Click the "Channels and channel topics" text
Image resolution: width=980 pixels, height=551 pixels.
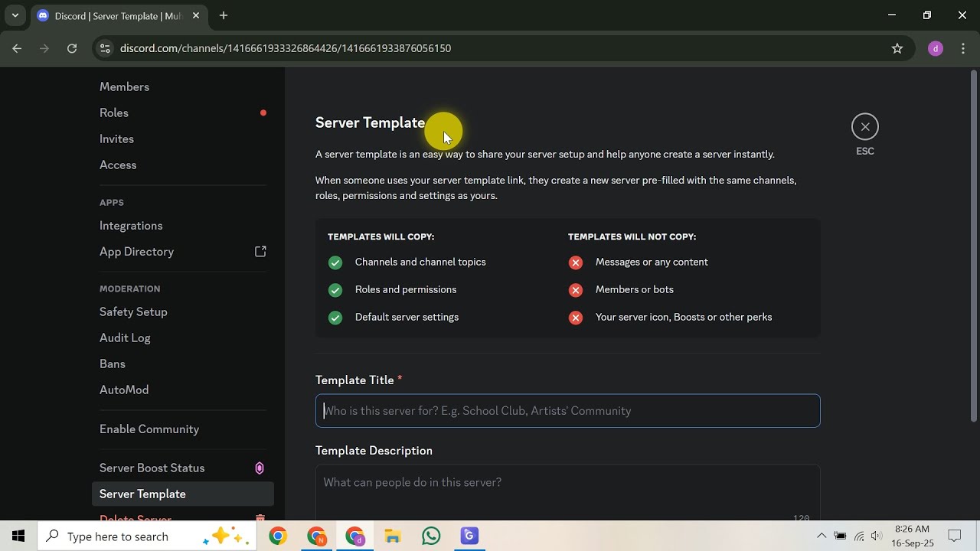point(420,262)
